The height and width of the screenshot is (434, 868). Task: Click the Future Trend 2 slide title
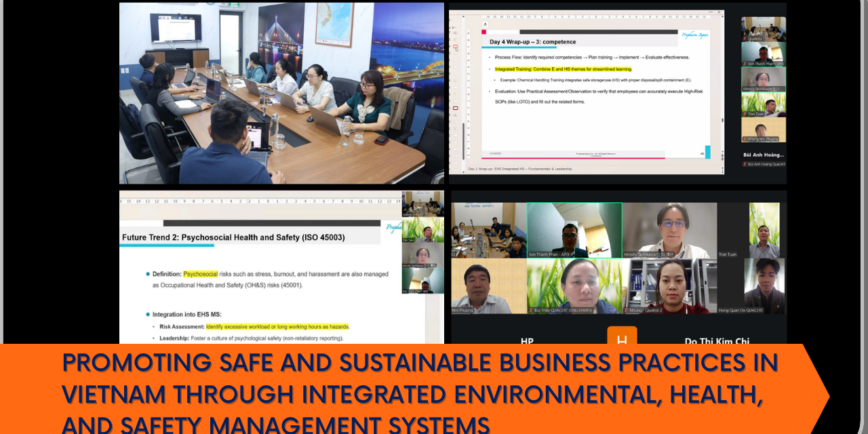(233, 237)
